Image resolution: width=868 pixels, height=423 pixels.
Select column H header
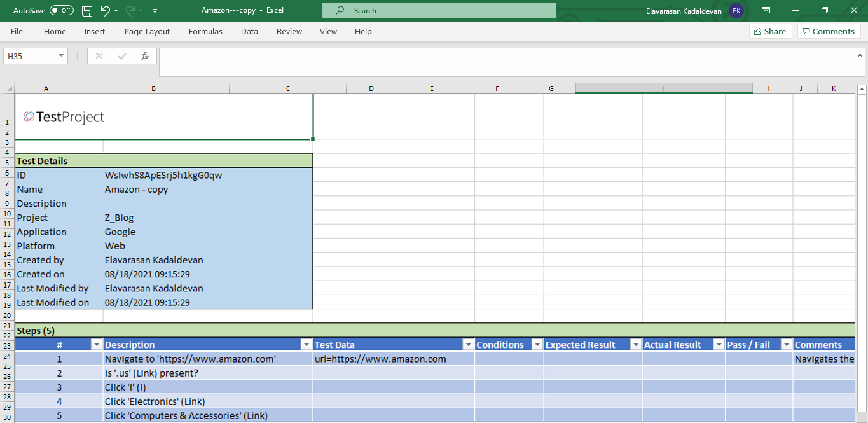664,88
